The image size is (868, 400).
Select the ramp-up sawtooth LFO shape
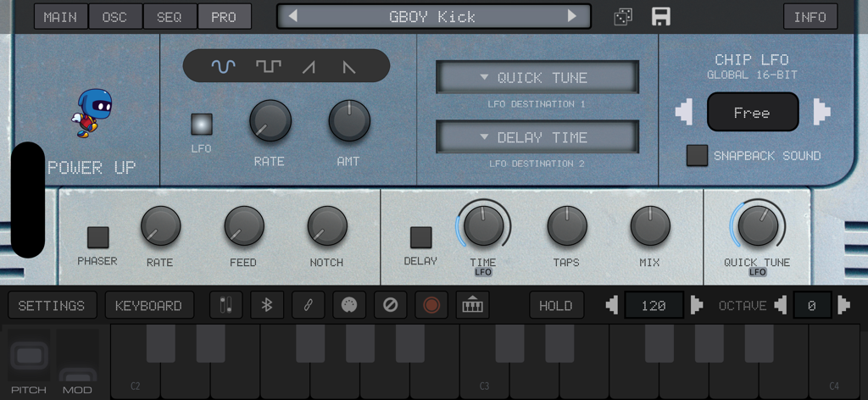click(309, 68)
